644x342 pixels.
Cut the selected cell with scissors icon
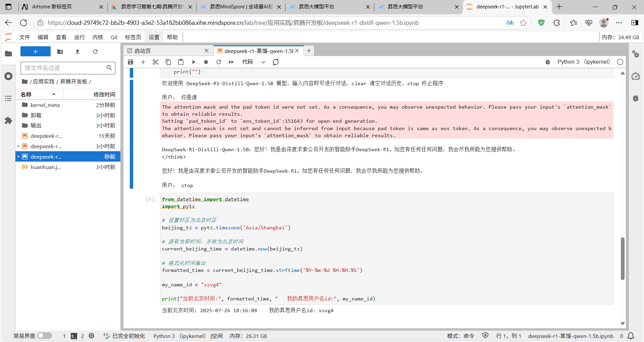[155, 62]
